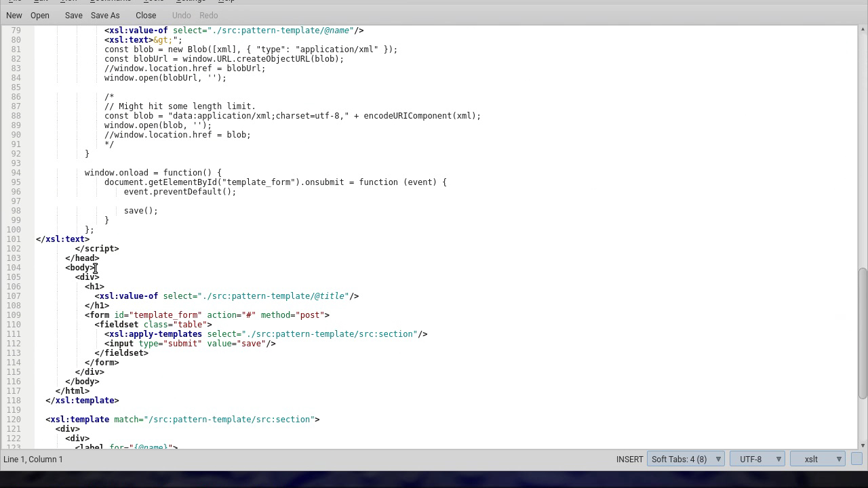Click the opening '<h1>' tag
This screenshot has height=488, width=868.
point(94,287)
